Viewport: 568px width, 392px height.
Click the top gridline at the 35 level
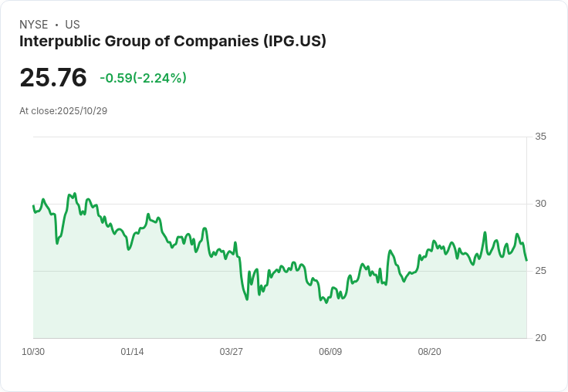pos(278,137)
